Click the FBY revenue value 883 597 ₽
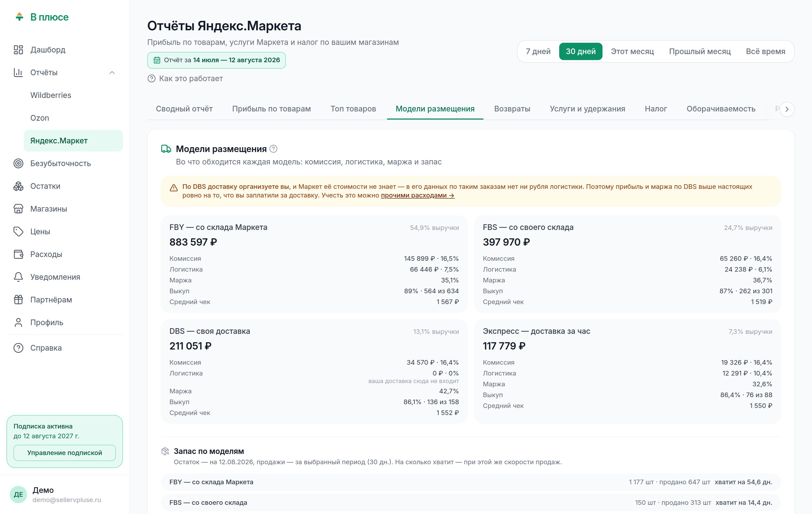Viewport: 812px width, 514px height. pos(193,242)
